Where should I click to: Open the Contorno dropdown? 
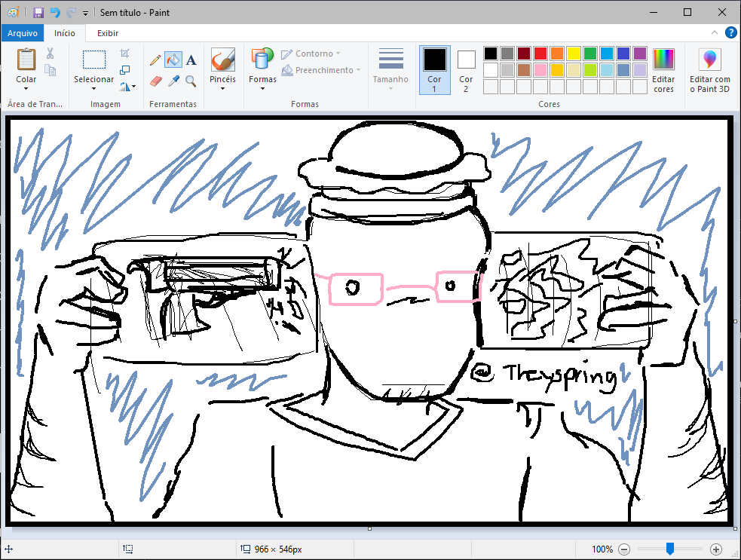point(311,54)
